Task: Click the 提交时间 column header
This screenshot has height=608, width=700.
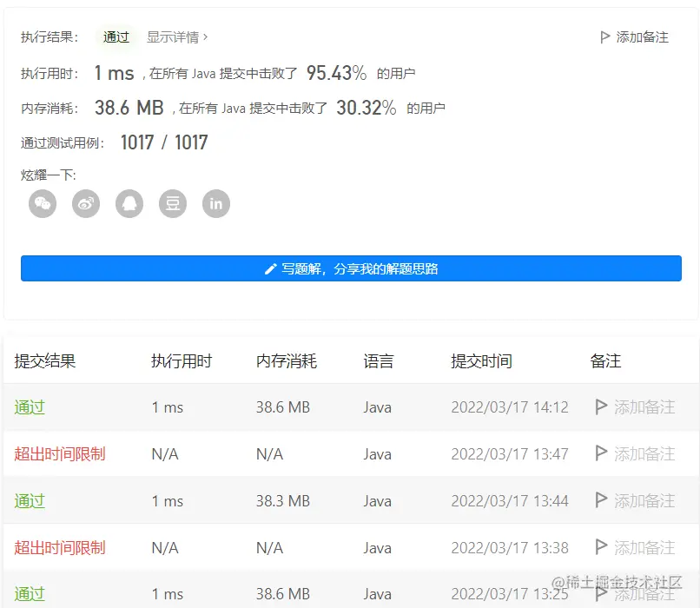Action: (x=481, y=361)
